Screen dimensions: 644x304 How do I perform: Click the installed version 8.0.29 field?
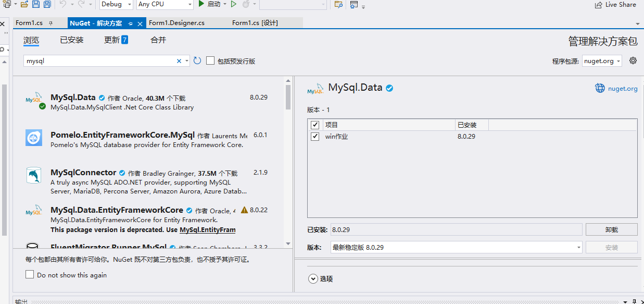[456, 229]
